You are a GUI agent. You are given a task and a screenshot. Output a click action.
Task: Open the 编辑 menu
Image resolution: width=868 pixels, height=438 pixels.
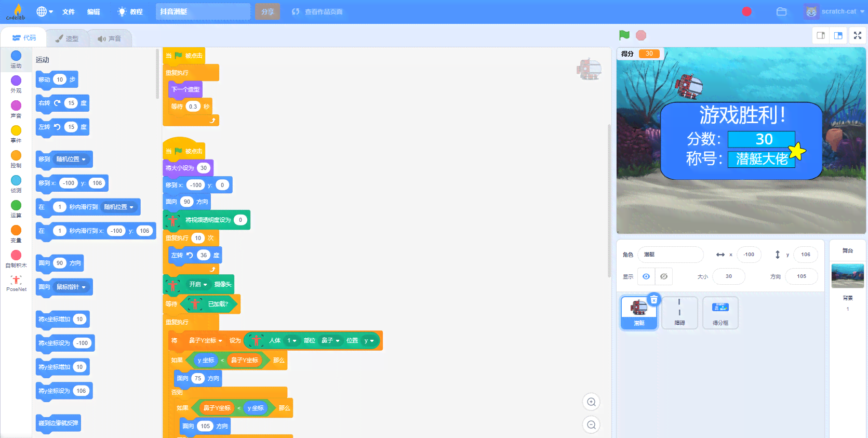point(94,11)
